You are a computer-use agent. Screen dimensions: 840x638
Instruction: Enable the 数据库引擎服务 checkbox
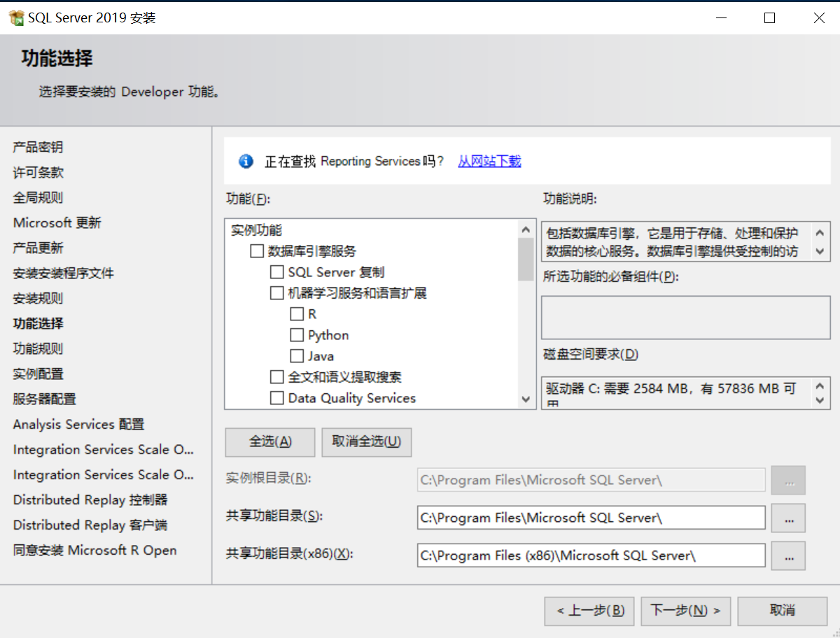pyautogui.click(x=257, y=251)
